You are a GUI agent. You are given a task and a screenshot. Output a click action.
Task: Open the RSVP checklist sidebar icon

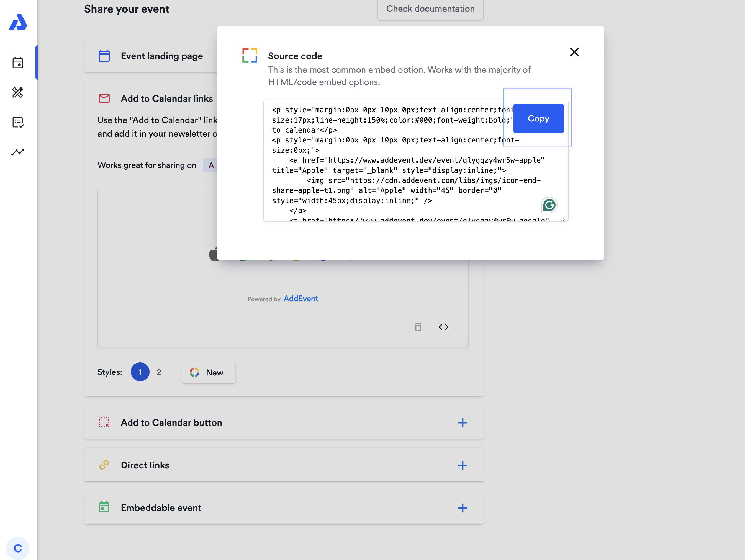[x=18, y=123]
